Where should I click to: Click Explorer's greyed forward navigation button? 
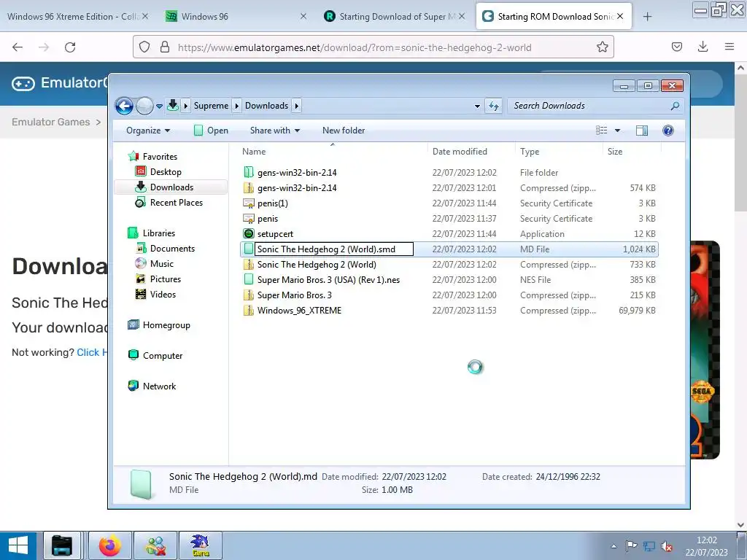coord(144,106)
